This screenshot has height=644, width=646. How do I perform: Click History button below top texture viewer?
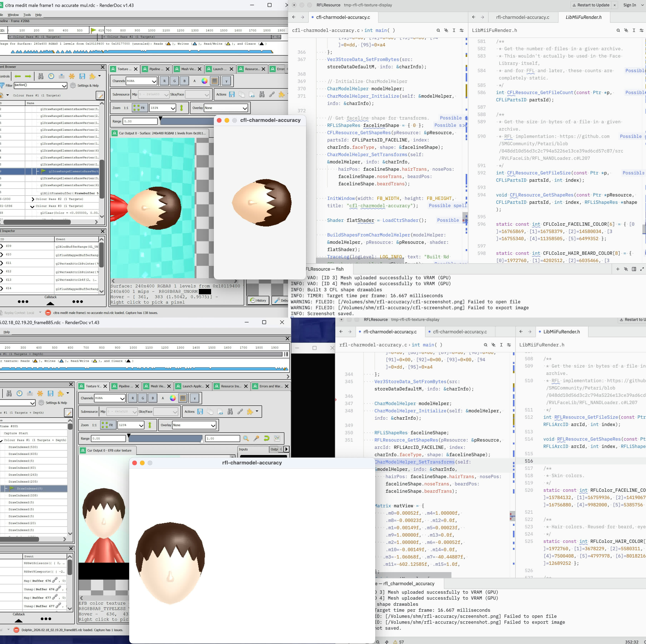pos(258,300)
